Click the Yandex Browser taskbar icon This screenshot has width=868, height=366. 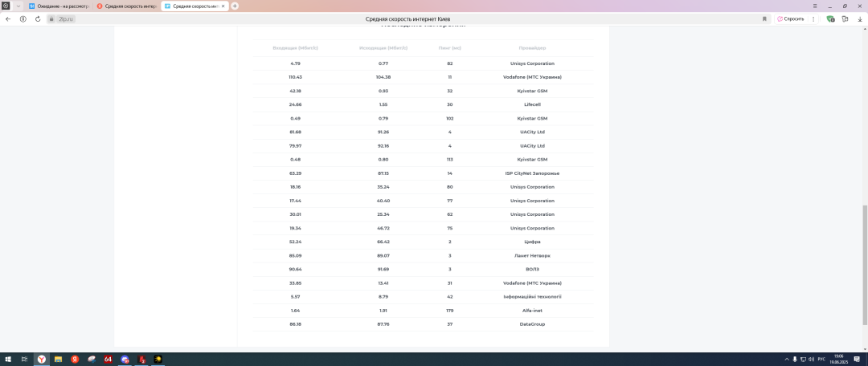[42, 360]
